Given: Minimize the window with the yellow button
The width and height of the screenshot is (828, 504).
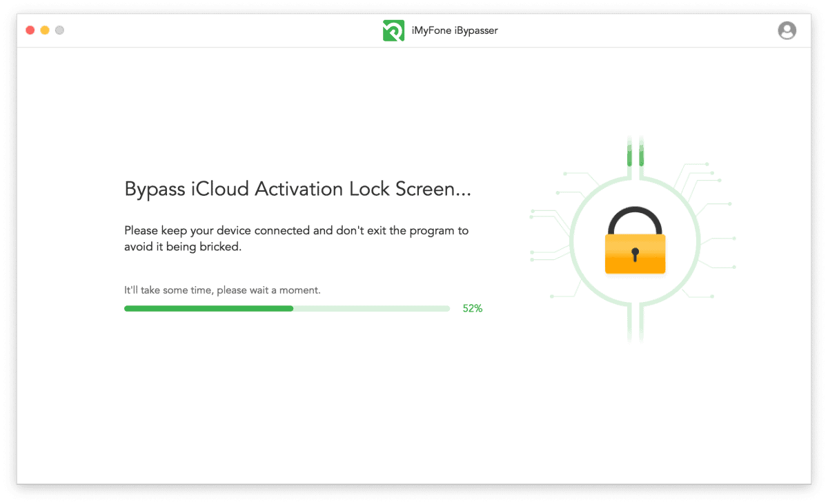Looking at the screenshot, I should (x=45, y=30).
